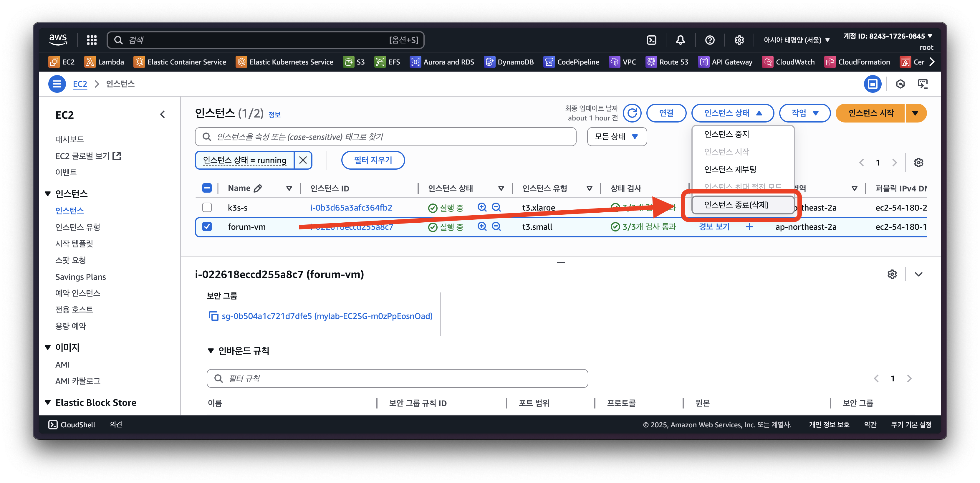Focus the top AWS 검색 search bar
This screenshot has height=483, width=980.
266,40
